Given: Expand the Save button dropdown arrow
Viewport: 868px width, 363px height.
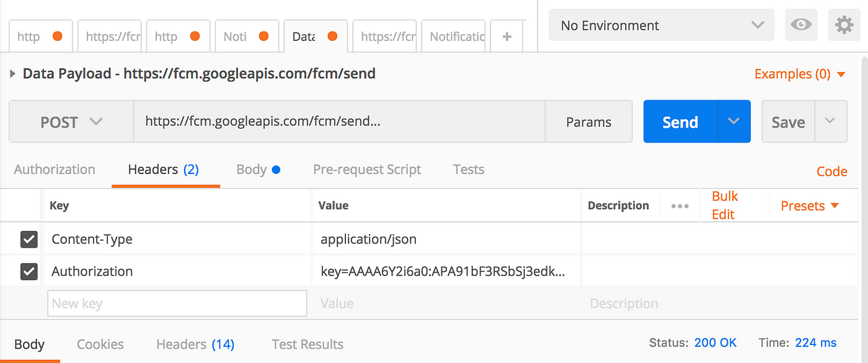Looking at the screenshot, I should (x=831, y=121).
